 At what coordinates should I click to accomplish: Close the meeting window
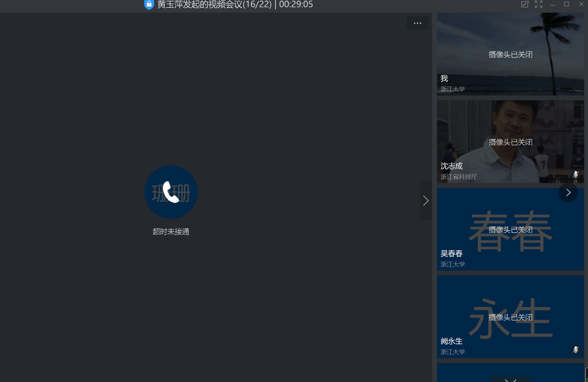pos(581,4)
